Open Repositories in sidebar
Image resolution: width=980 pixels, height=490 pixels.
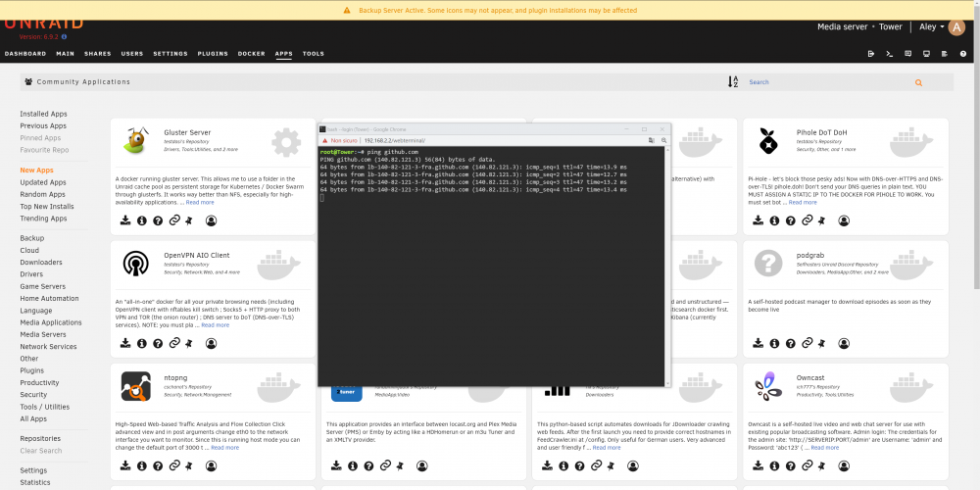tap(40, 439)
